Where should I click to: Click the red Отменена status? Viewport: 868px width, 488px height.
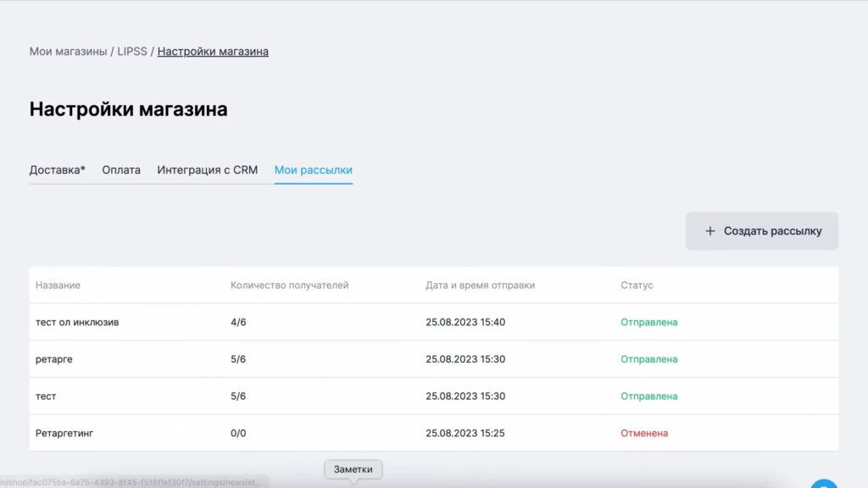[x=644, y=433]
